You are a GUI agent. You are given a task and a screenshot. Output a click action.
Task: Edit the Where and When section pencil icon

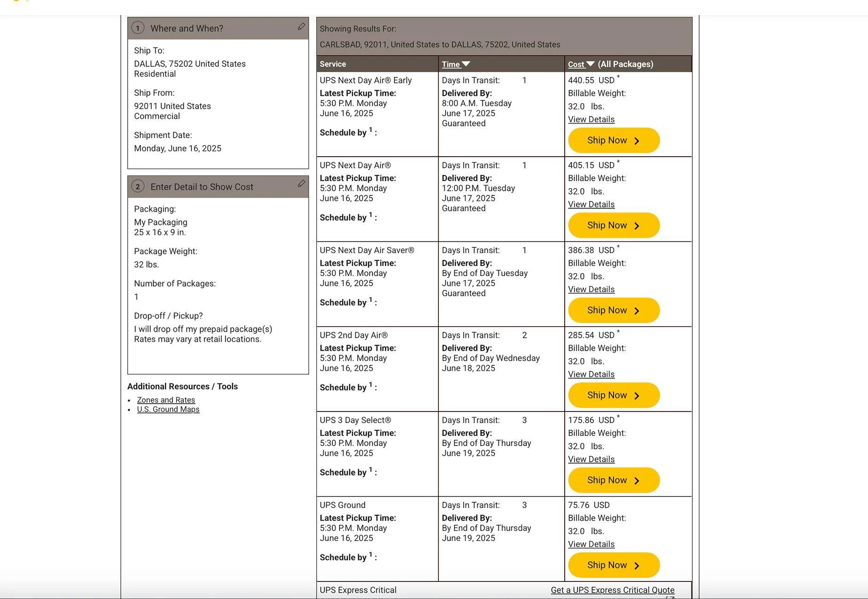(301, 27)
